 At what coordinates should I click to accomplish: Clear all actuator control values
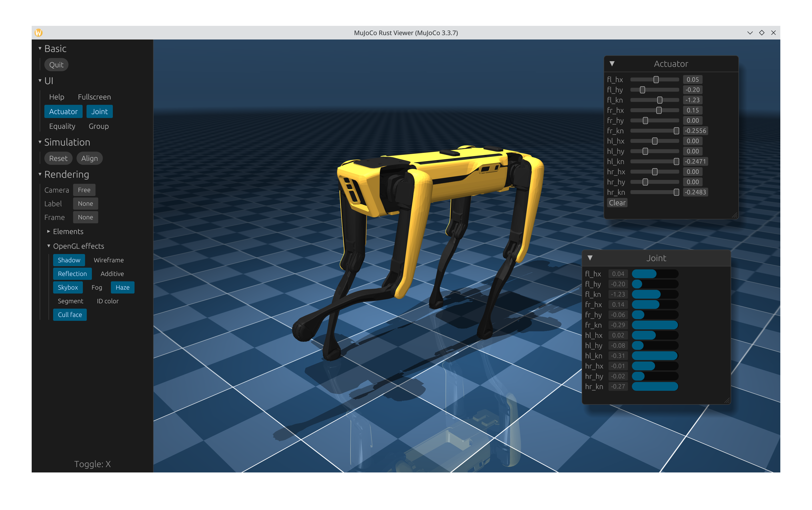pos(617,203)
